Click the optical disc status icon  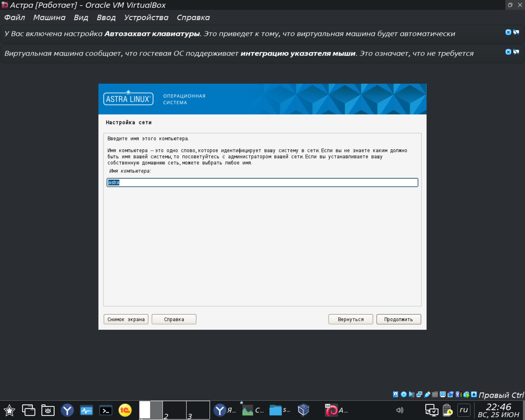tap(404, 395)
